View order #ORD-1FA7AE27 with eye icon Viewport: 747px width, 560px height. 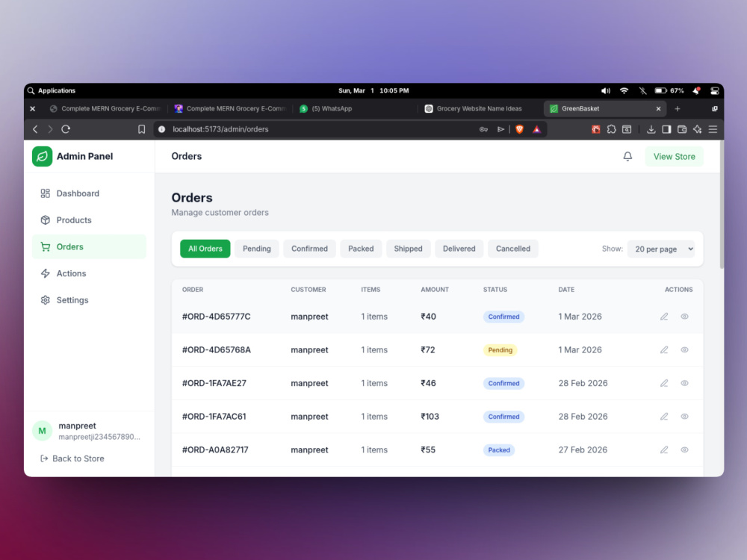684,383
